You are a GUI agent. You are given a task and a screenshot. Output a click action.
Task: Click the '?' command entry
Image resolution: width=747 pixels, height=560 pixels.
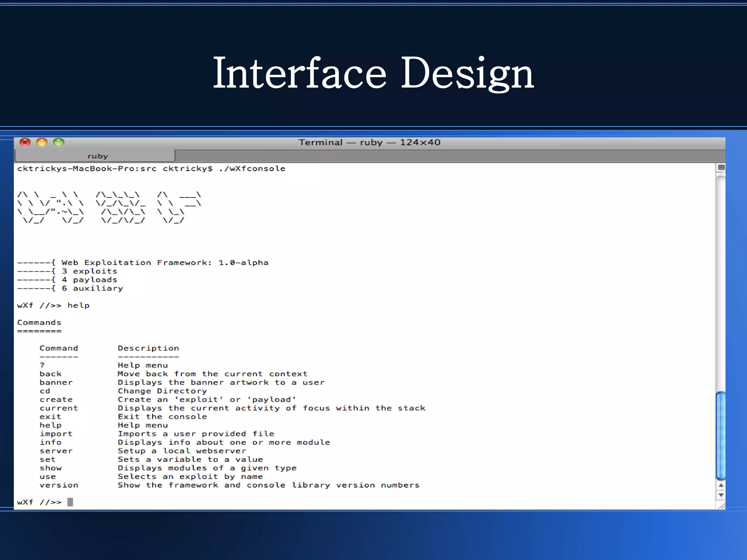coord(42,365)
